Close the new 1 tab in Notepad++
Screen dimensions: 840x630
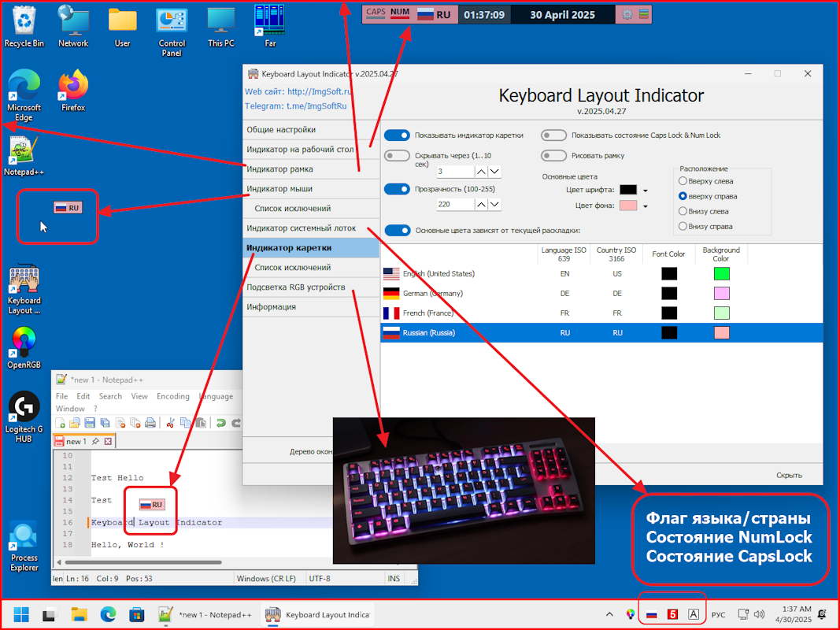[108, 442]
